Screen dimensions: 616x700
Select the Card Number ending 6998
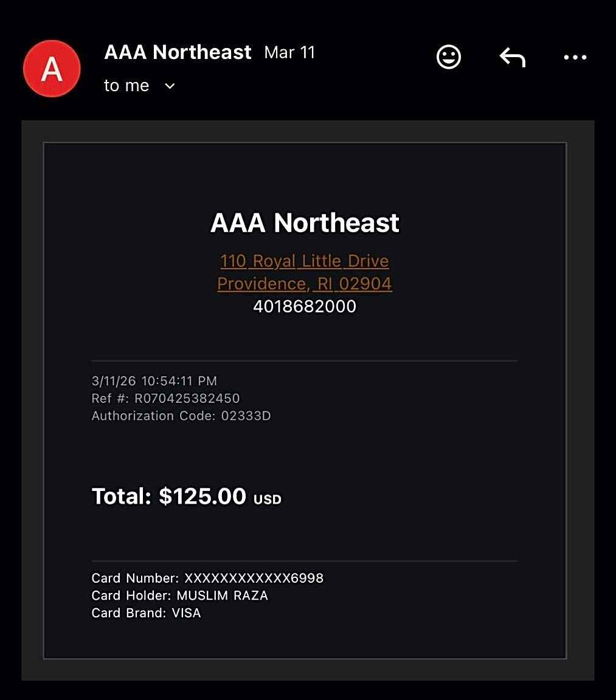pyautogui.click(x=207, y=578)
